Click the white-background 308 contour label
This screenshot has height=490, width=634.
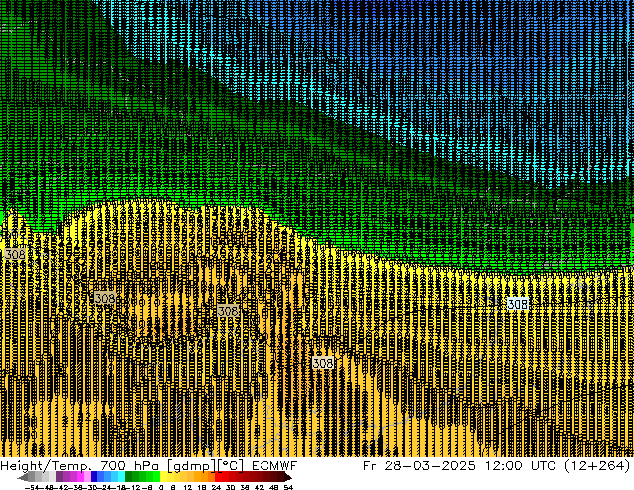coord(518,304)
